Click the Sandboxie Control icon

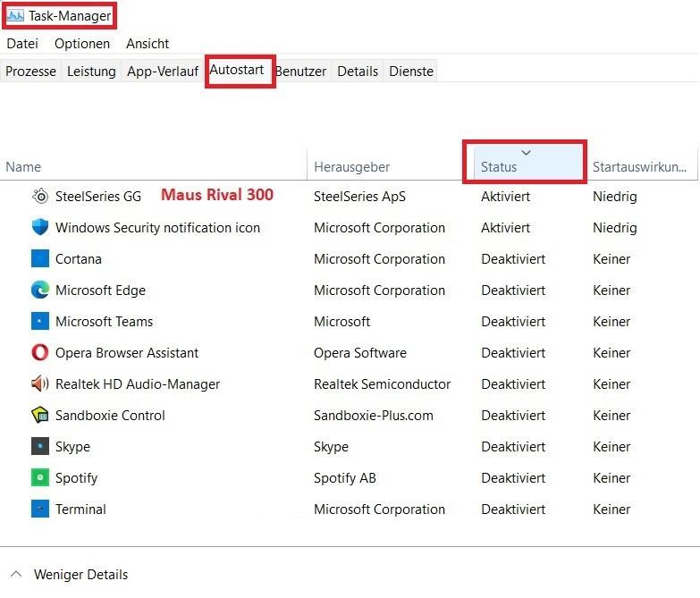[x=40, y=415]
